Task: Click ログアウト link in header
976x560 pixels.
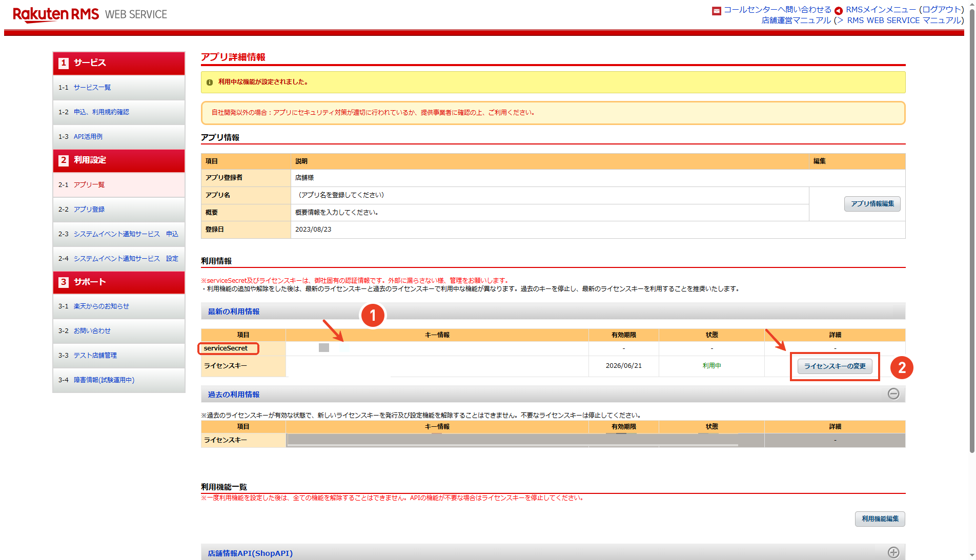Action: pyautogui.click(x=941, y=10)
